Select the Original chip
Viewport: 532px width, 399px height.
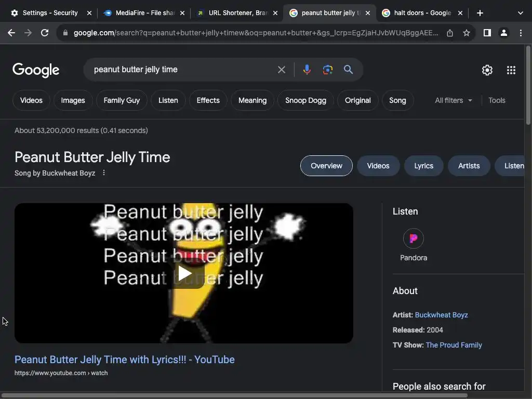click(357, 100)
